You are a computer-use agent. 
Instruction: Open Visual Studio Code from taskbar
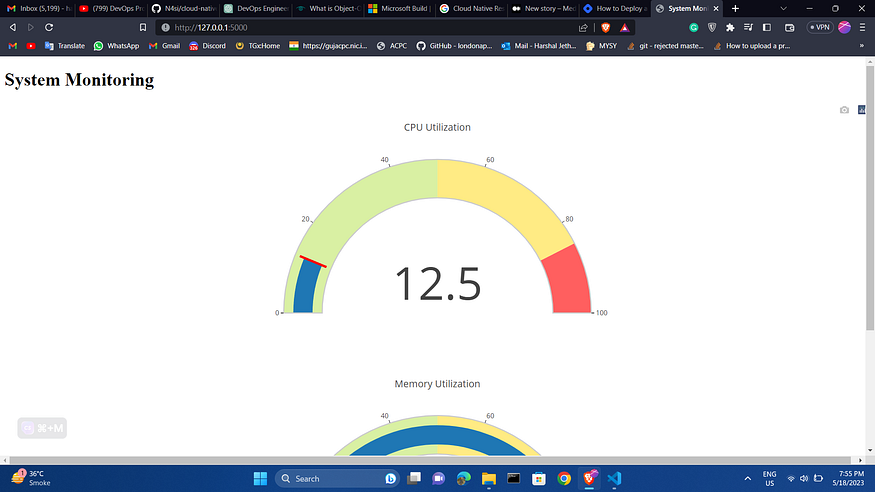pos(614,479)
